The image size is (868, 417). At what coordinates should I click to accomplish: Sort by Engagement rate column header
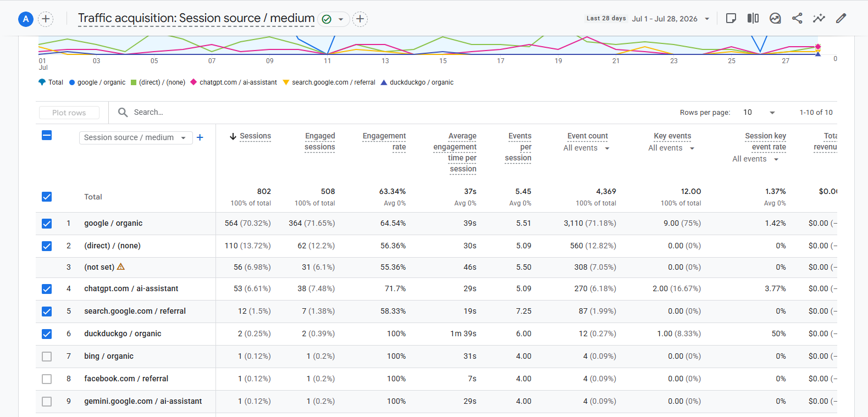point(384,141)
